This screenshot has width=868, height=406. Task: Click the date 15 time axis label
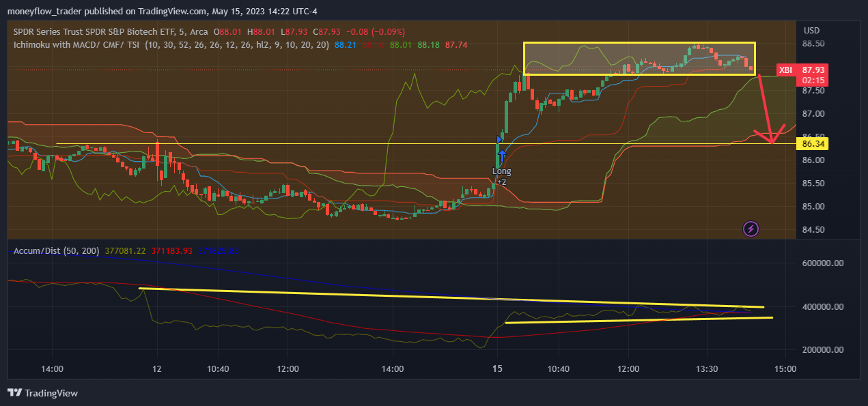click(497, 369)
